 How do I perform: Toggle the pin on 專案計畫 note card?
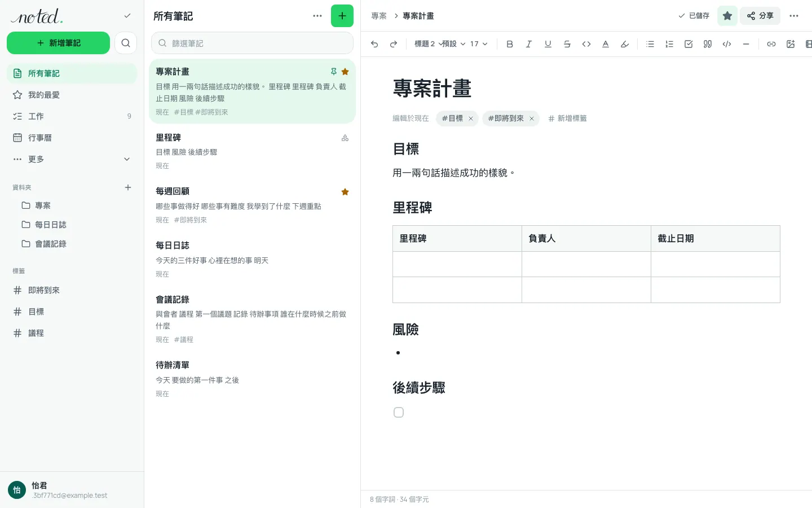tap(334, 72)
